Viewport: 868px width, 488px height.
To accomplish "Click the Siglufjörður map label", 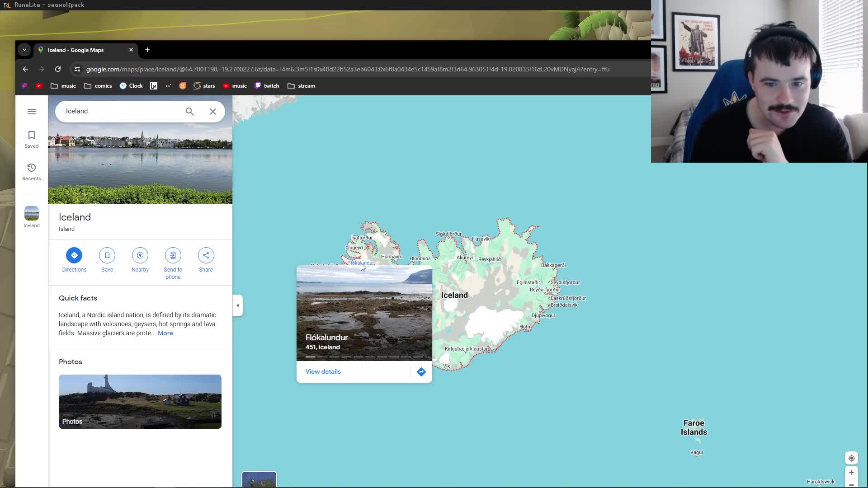I will pyautogui.click(x=448, y=234).
